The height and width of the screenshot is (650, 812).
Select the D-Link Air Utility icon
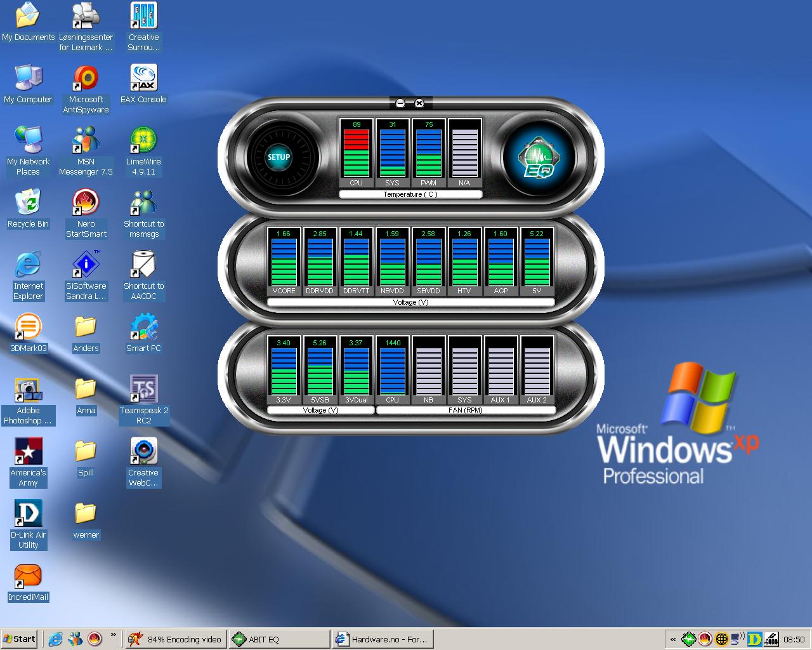(x=28, y=524)
